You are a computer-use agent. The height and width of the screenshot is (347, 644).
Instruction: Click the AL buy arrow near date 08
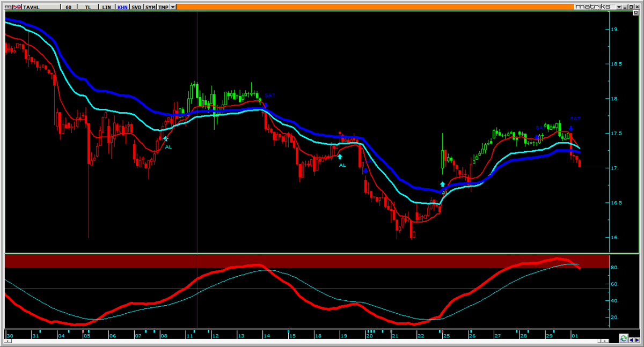(165, 138)
